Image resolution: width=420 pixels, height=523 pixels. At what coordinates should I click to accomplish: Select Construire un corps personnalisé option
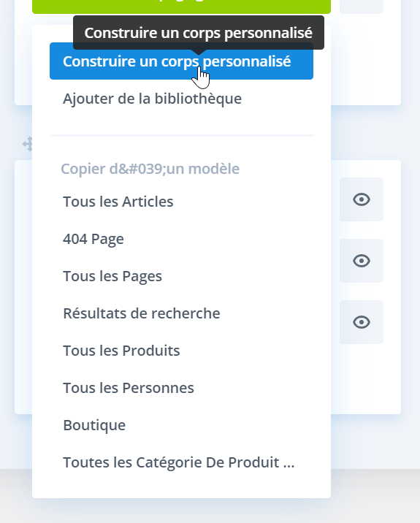pos(181,61)
